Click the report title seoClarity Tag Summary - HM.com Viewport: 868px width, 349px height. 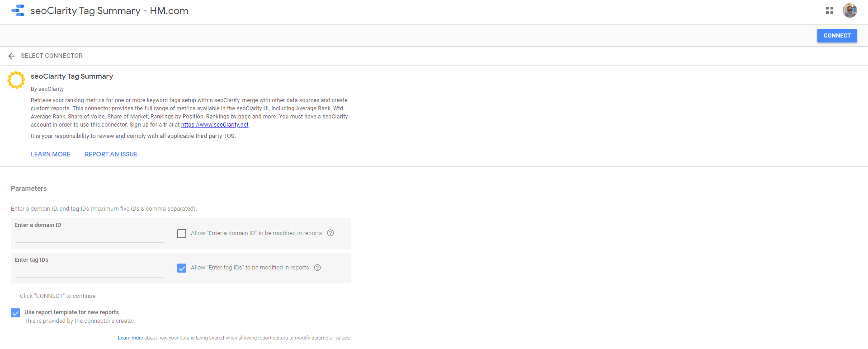point(109,11)
